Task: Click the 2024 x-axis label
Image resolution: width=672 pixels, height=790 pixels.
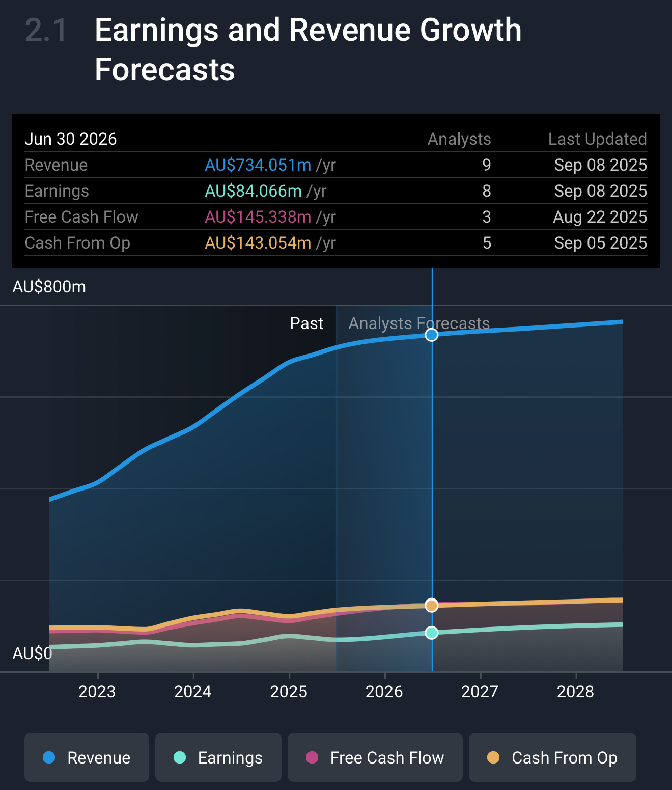Action: coord(192,692)
